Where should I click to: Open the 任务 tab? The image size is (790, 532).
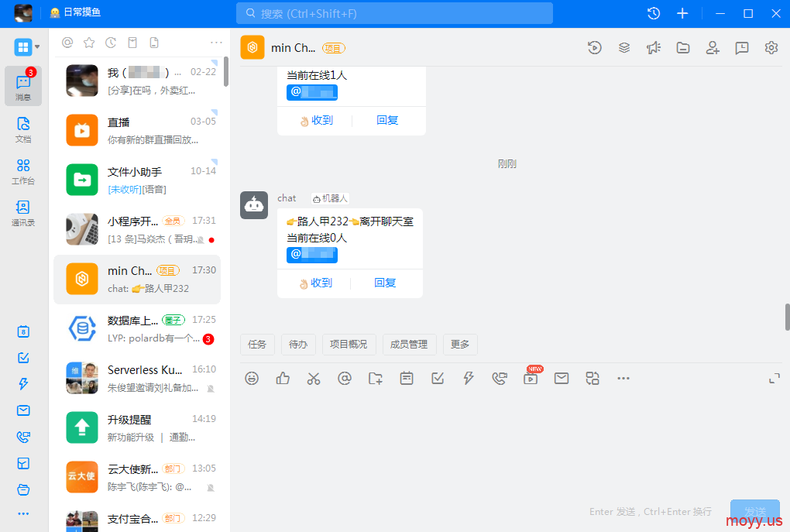(257, 345)
